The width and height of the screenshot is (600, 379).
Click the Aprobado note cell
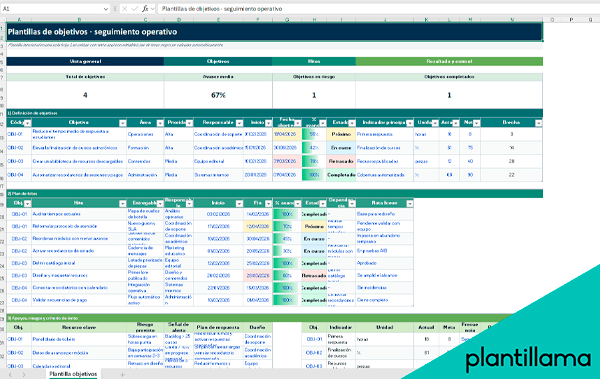coord(385,263)
